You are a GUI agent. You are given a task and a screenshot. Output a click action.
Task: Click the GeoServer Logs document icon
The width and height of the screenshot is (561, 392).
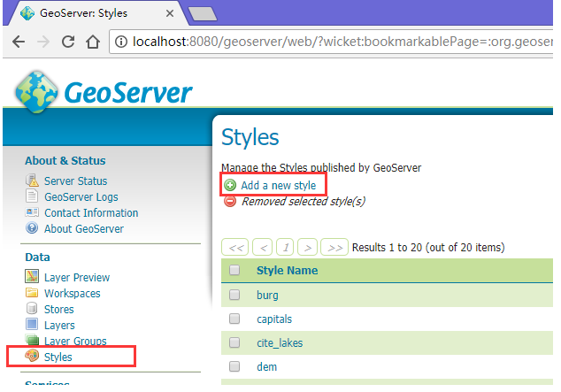pos(32,196)
